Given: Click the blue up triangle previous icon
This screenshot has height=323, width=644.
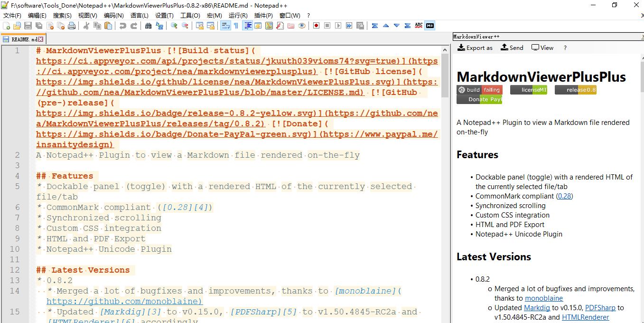Looking at the screenshot, I should click(386, 26).
